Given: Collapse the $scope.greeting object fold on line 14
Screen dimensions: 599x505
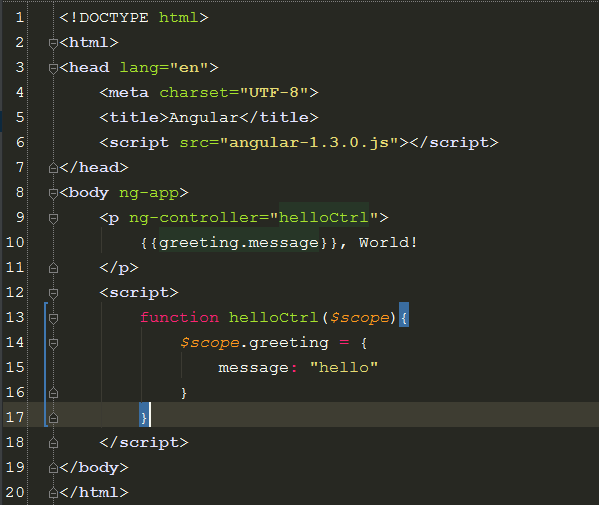Looking at the screenshot, I should 53,343.
